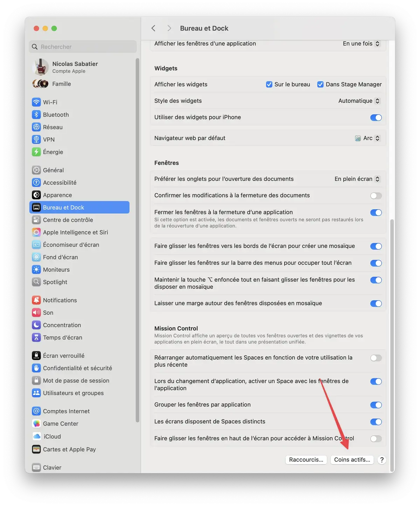Select the Notifications sidebar icon
Viewport: 420px width, 506px height.
36,300
